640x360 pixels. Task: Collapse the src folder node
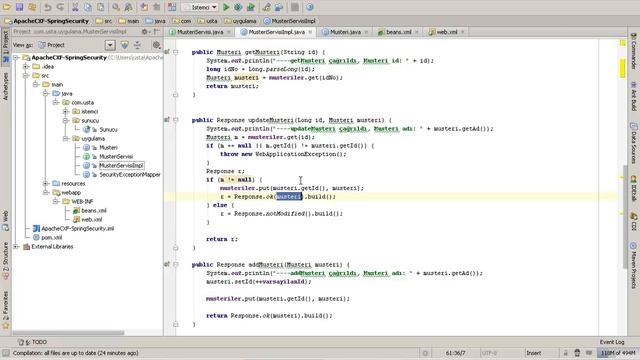tap(26, 76)
